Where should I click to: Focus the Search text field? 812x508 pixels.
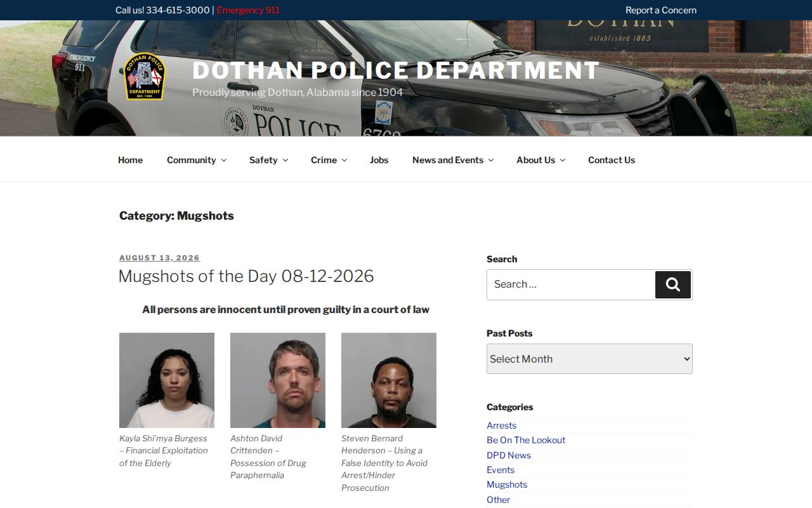571,284
